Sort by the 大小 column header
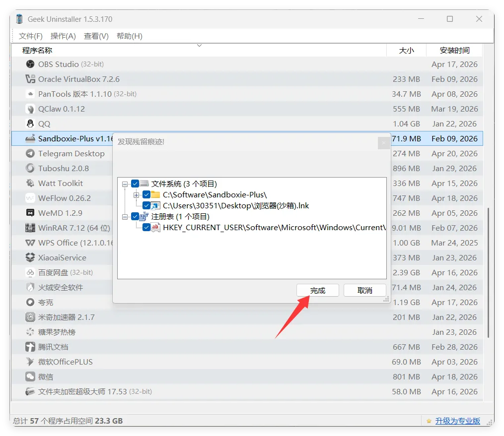The height and width of the screenshot is (436, 504). [x=406, y=51]
